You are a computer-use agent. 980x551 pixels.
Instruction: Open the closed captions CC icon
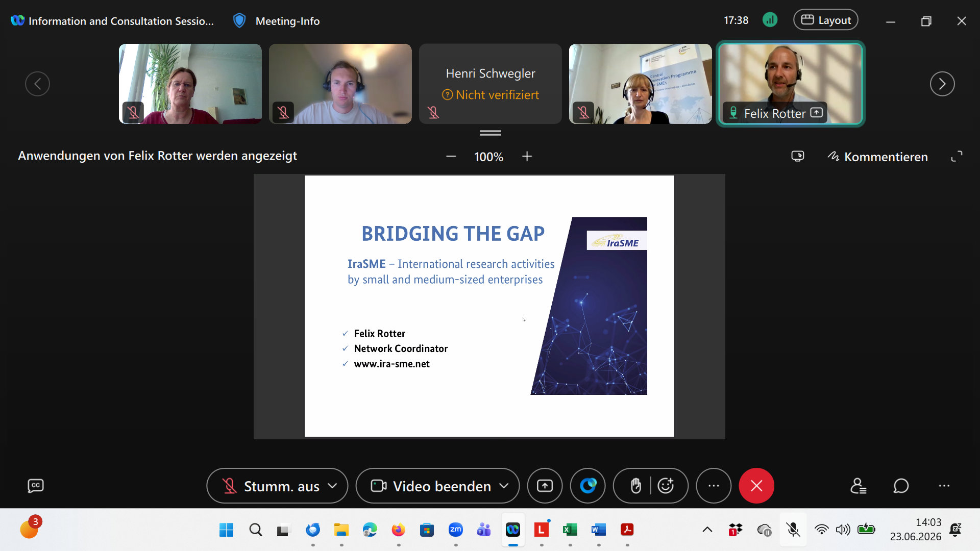click(x=35, y=486)
